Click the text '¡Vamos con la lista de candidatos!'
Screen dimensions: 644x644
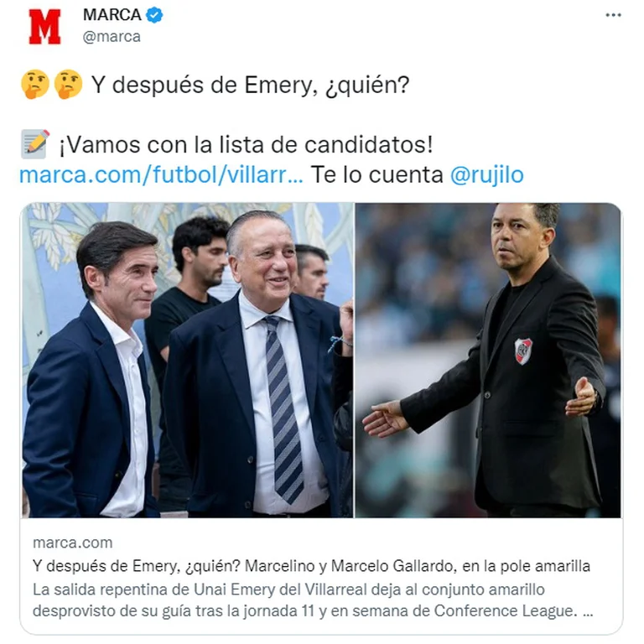[247, 145]
